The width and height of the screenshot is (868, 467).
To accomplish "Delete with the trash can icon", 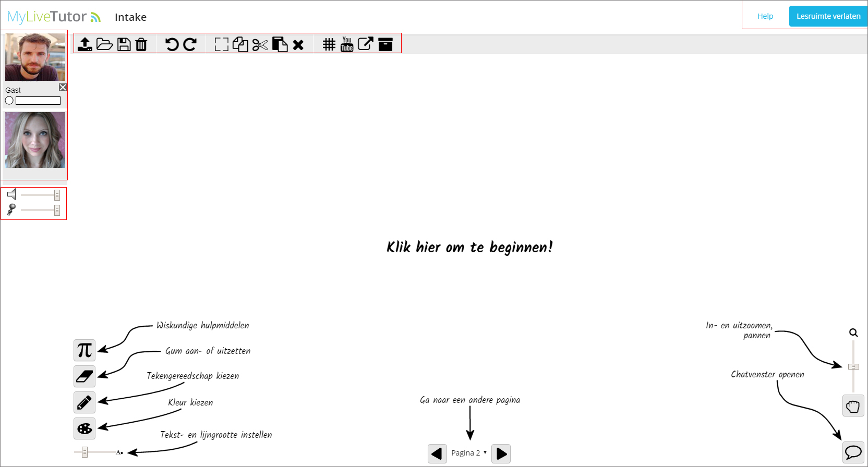I will click(141, 44).
